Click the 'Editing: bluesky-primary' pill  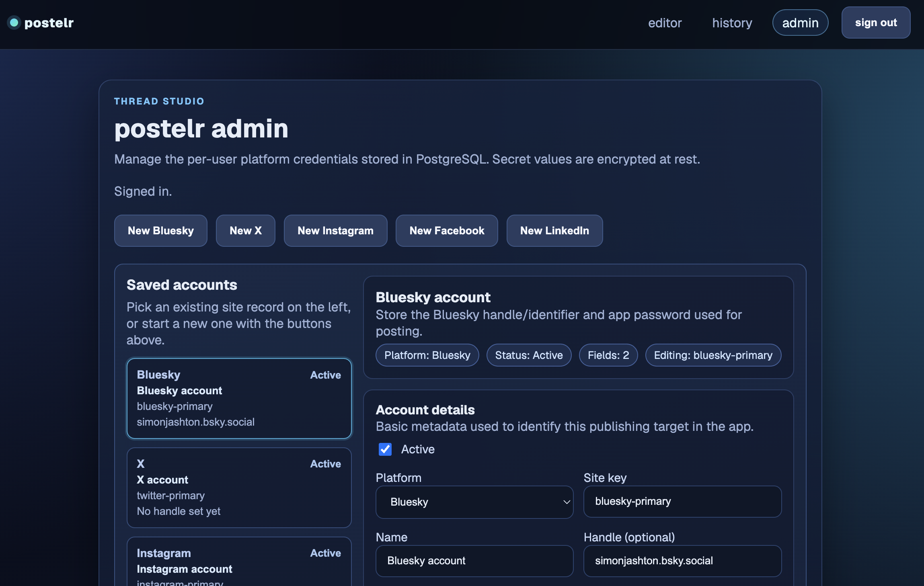pyautogui.click(x=713, y=355)
